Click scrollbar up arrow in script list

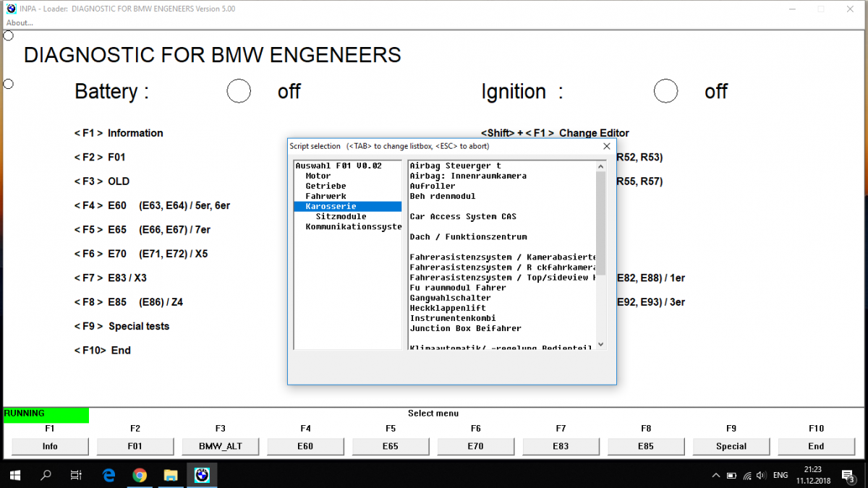(600, 166)
